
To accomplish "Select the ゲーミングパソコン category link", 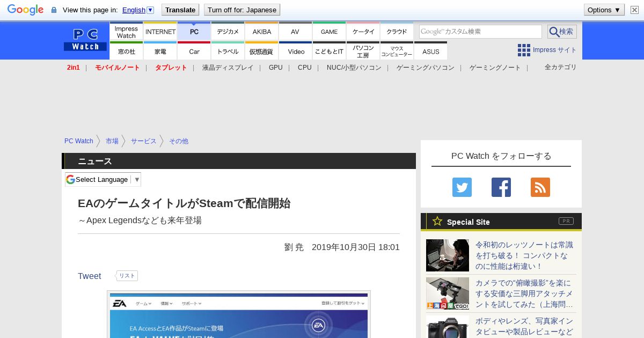I will pyautogui.click(x=426, y=68).
